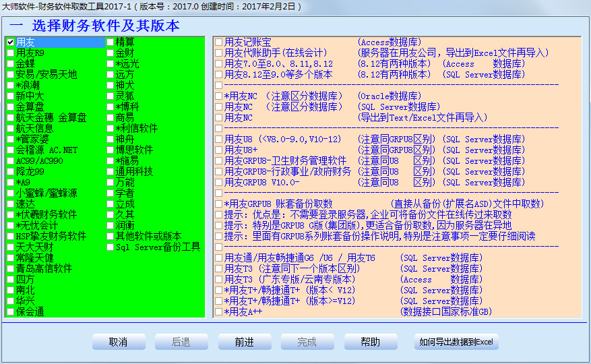Check the *浪潮 option
591x364 pixels.
[x=11, y=86]
